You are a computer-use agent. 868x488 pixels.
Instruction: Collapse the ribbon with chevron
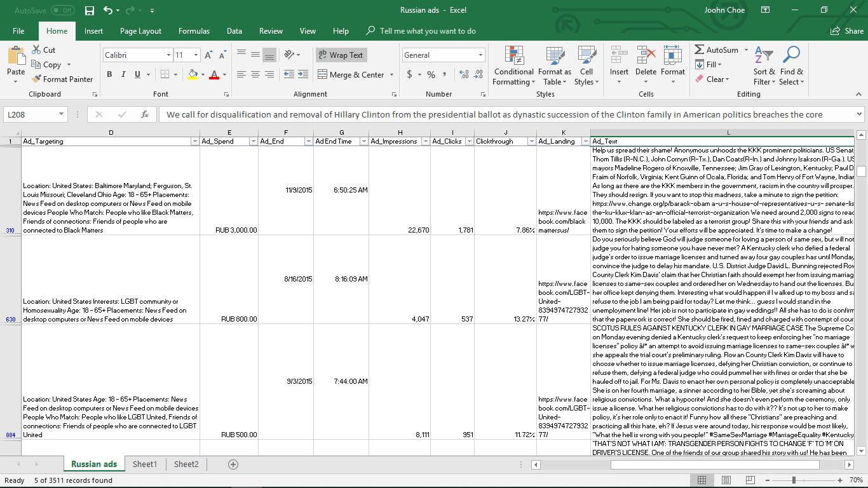tap(858, 94)
